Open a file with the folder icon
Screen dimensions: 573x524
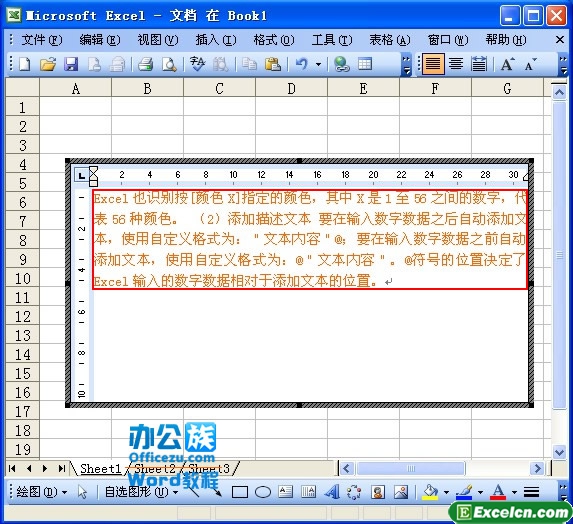pos(48,64)
